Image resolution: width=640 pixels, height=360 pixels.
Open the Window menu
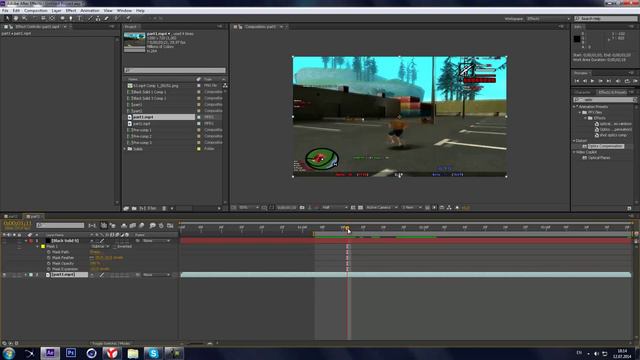click(x=124, y=11)
